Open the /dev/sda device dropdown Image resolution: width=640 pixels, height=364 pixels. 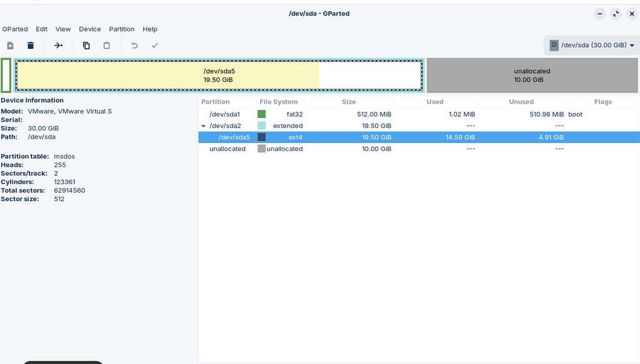coord(591,45)
